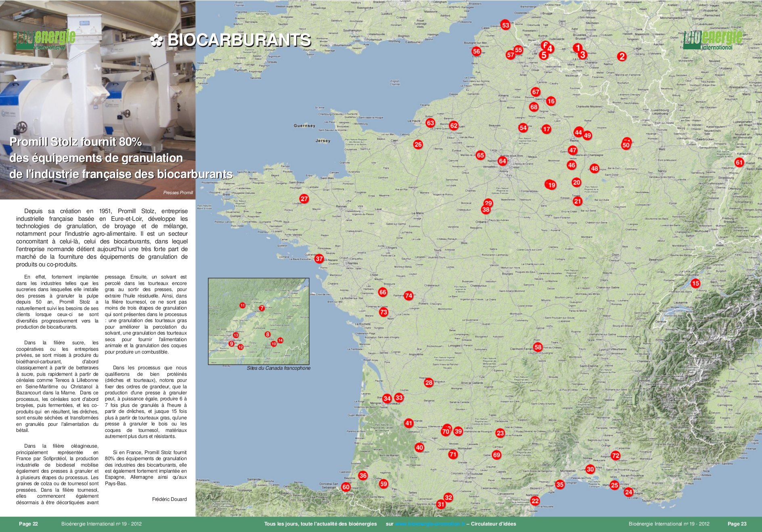Click map marker 64 near Paris
Screen dimensions: 762x532
pyautogui.click(x=502, y=161)
